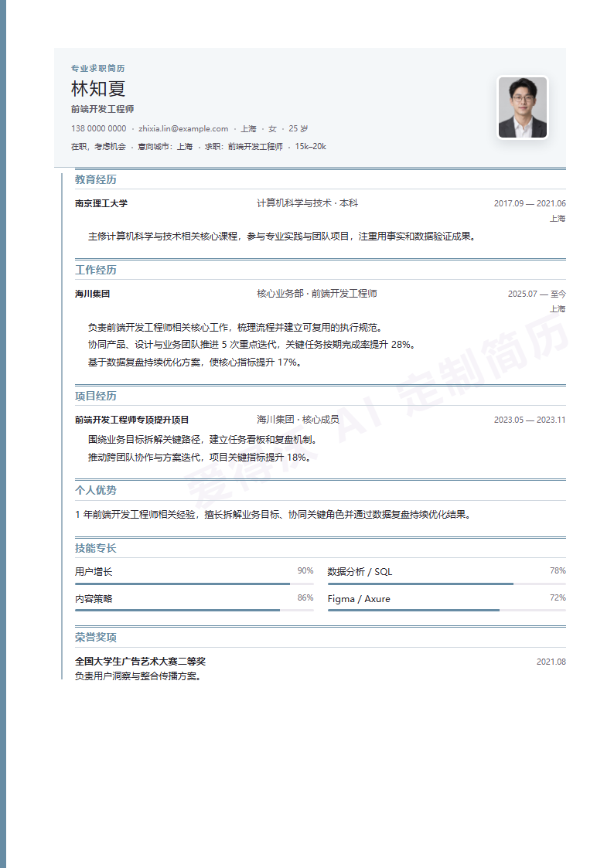Click the Figma / Axure skill label
This screenshot has width=614, height=868.
(x=359, y=599)
